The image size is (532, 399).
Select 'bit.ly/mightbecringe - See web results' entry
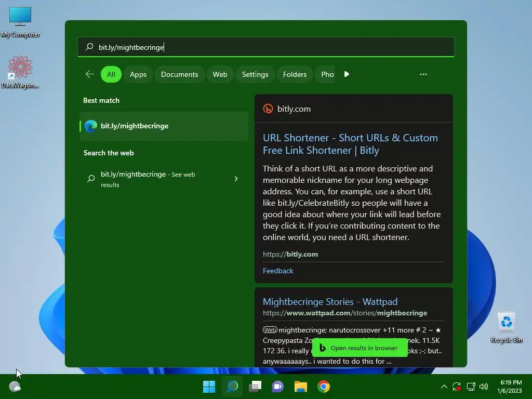point(164,179)
